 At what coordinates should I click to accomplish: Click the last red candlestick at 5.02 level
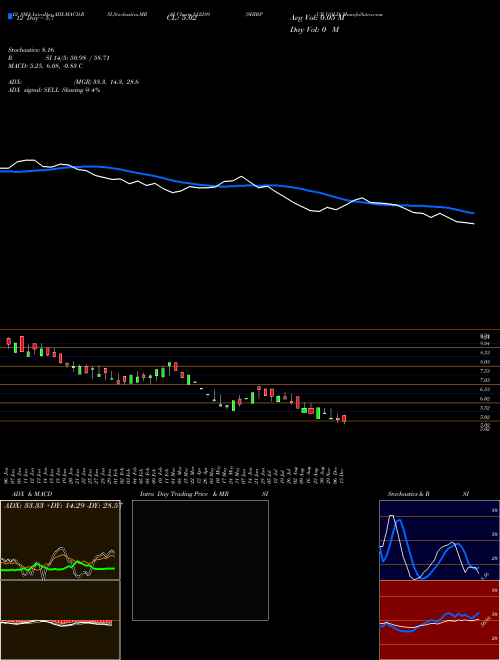pos(344,419)
